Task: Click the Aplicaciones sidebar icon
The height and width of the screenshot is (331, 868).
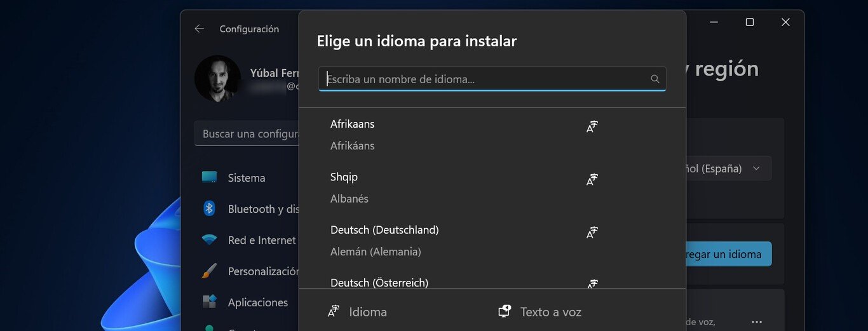Action: (209, 302)
